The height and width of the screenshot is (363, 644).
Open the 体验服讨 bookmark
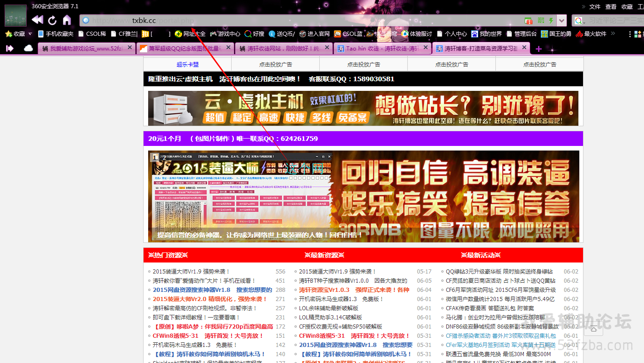pos(417,34)
